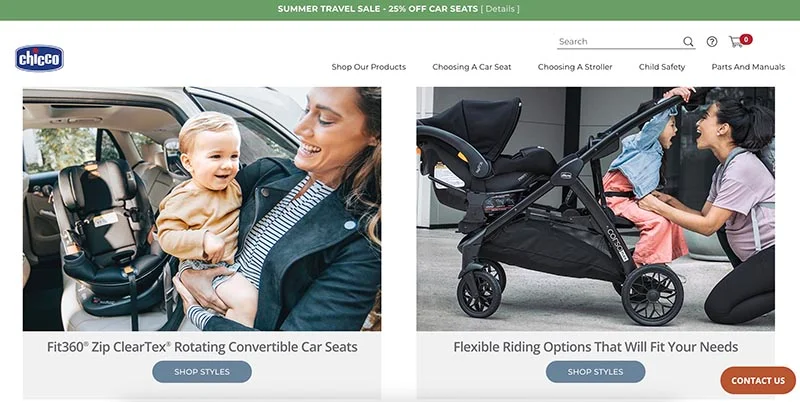Open the car seat mother and baby photo

coord(202,209)
